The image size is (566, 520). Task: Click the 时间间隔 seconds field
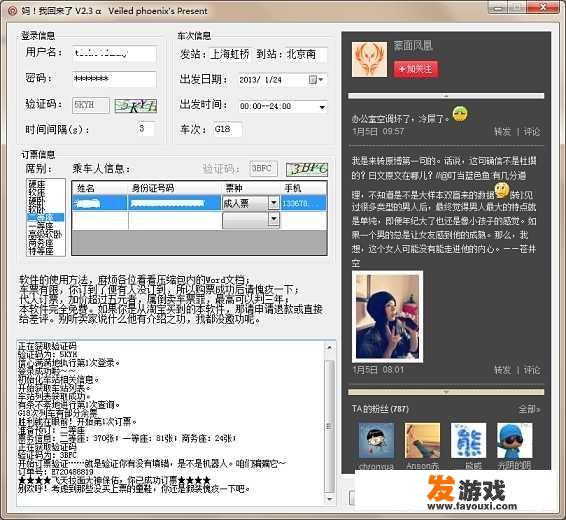pyautogui.click(x=146, y=129)
